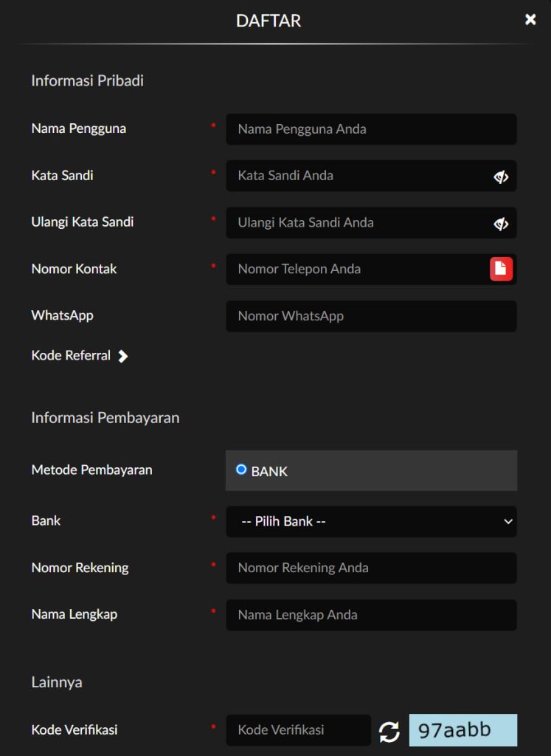Open the Pilih Bank dropdown
The width and height of the screenshot is (551, 756).
(x=370, y=521)
